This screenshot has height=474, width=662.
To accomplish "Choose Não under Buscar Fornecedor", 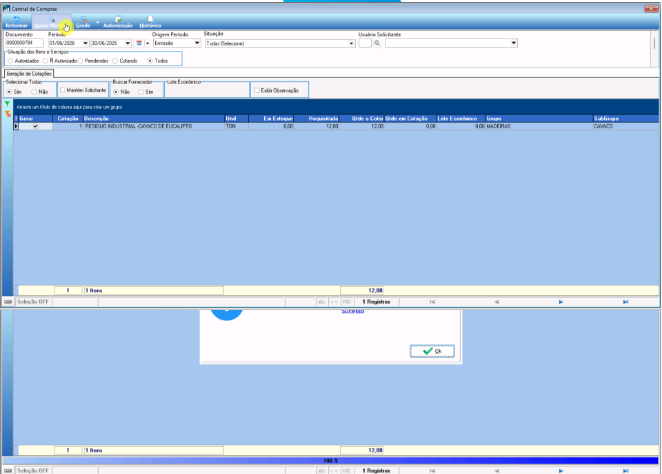I will tap(116, 92).
